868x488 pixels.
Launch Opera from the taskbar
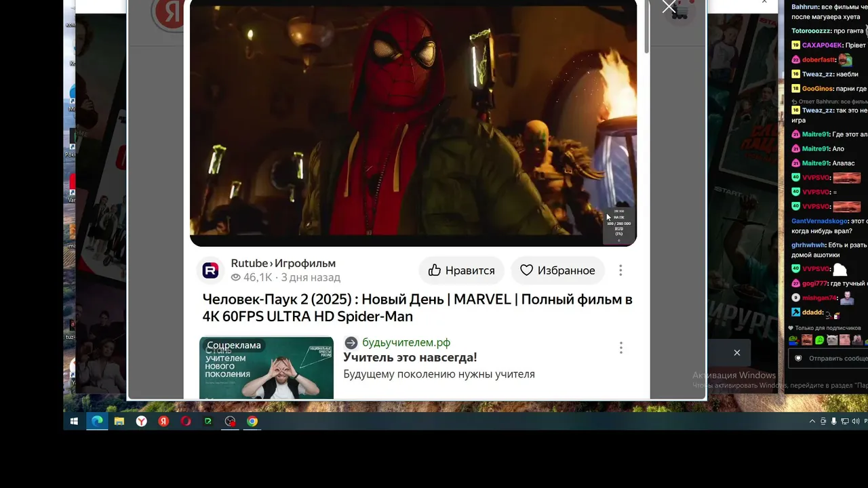coord(186,422)
